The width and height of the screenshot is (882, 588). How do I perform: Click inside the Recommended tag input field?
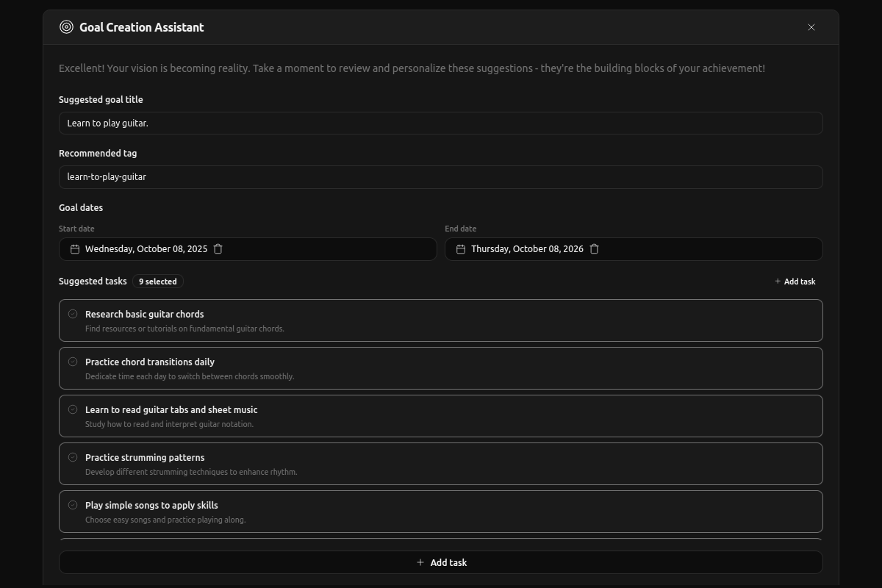point(441,176)
